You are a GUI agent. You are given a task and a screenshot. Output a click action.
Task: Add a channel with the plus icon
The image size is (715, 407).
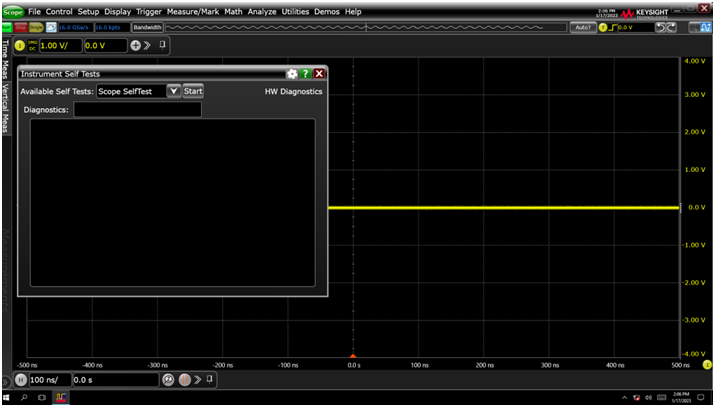pos(135,46)
